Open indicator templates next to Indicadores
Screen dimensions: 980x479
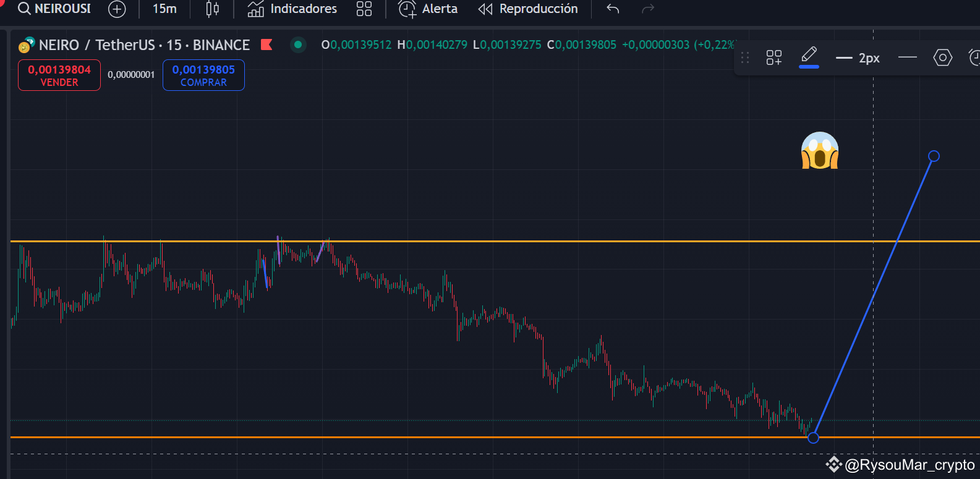coord(364,9)
